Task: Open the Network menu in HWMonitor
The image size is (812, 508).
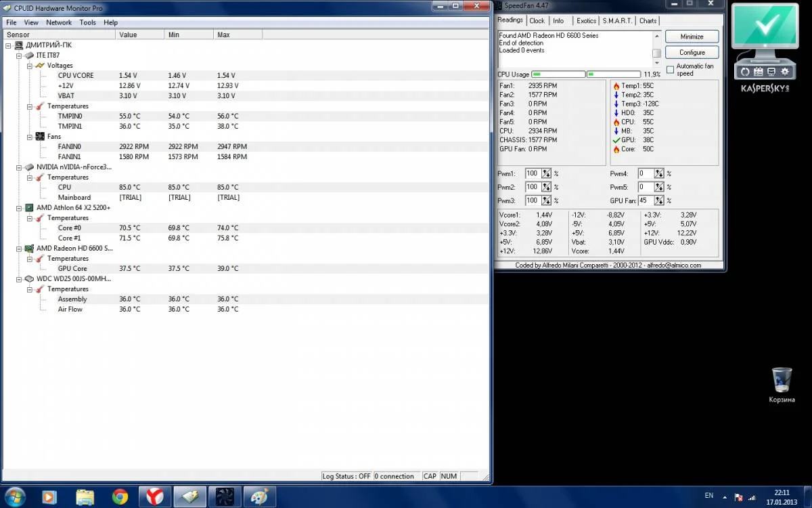Action: click(x=59, y=22)
